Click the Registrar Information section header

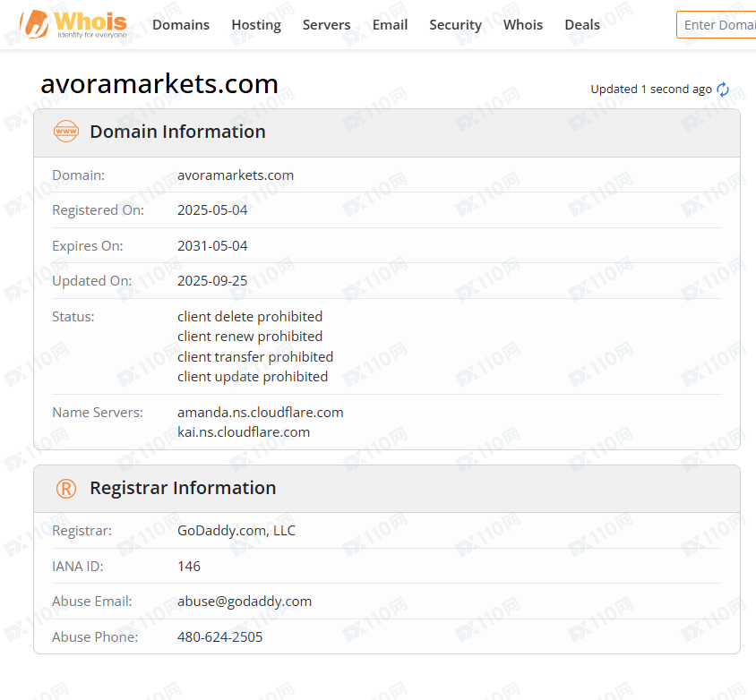point(183,488)
